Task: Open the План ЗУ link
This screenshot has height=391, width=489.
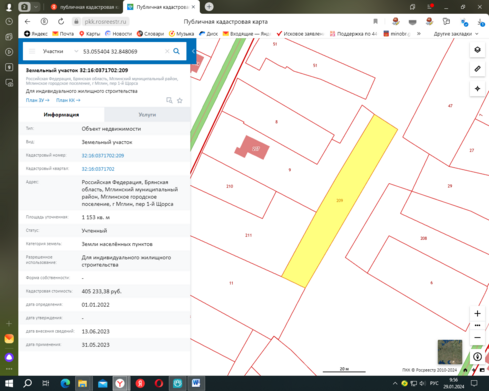Action: [x=37, y=100]
